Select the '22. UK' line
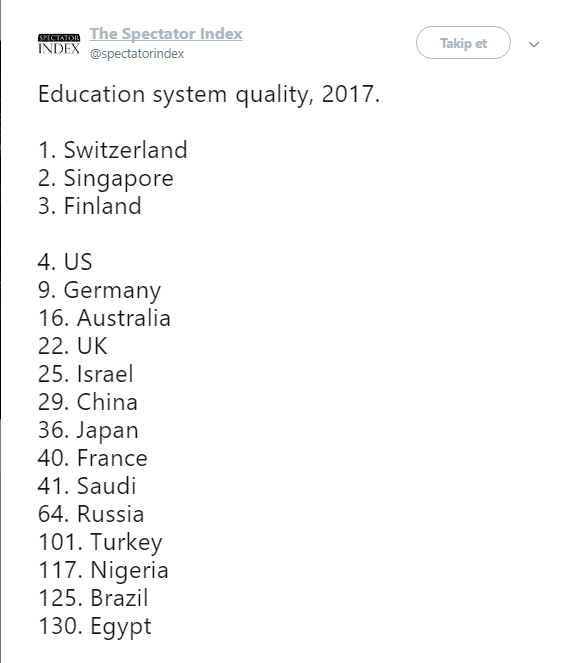The height and width of the screenshot is (663, 573). [72, 346]
